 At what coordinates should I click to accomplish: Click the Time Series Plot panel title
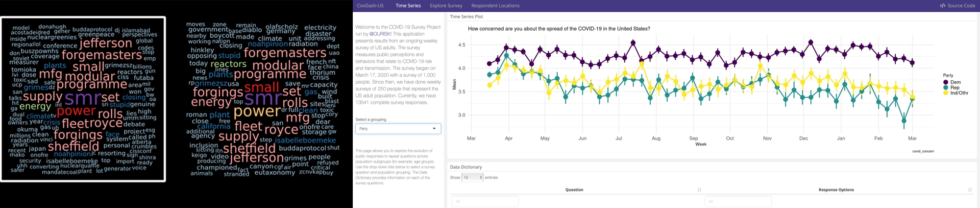[x=466, y=17]
